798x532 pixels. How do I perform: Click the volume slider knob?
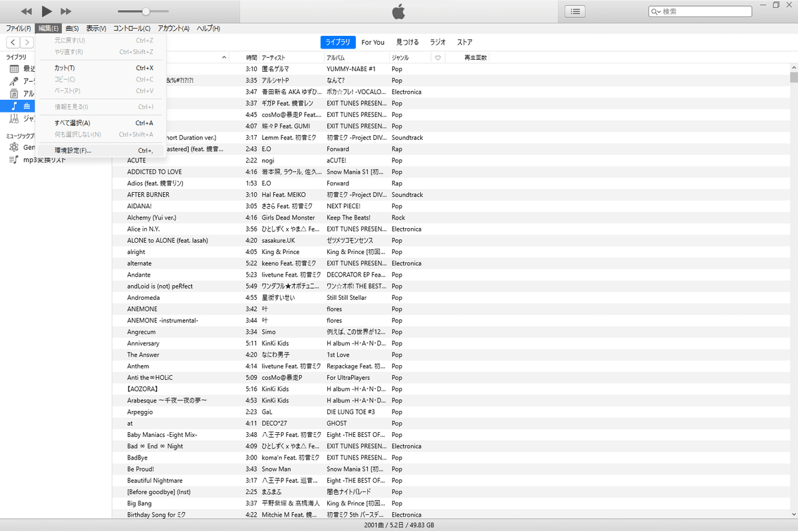pos(146,11)
